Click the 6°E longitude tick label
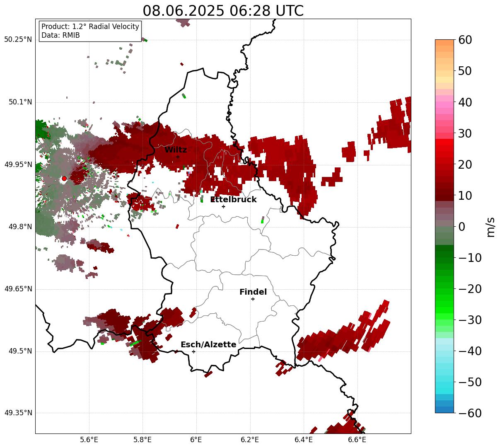The height and width of the screenshot is (448, 500). (196, 440)
